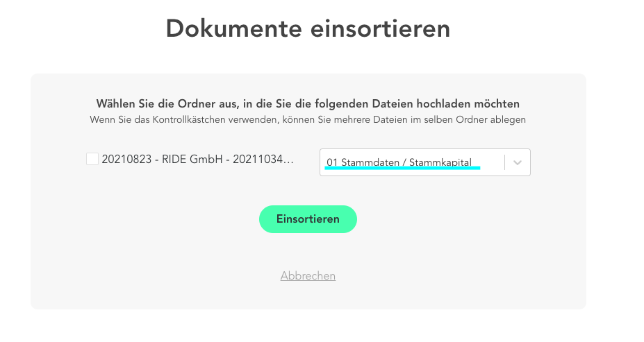Viewport: 644px width, 342px height.
Task: Click the Abbrechen link
Action: (x=308, y=276)
